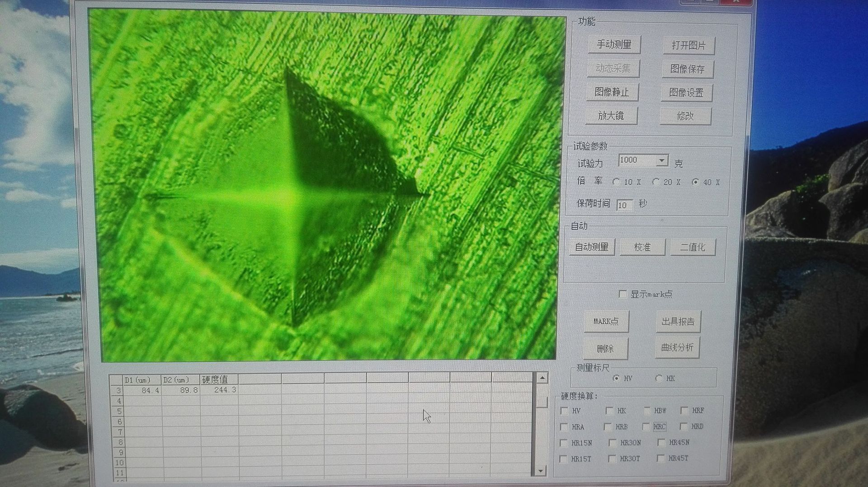Screen dimensions: 868x487
Task: Click the 打开图片 open image button
Action: [688, 45]
